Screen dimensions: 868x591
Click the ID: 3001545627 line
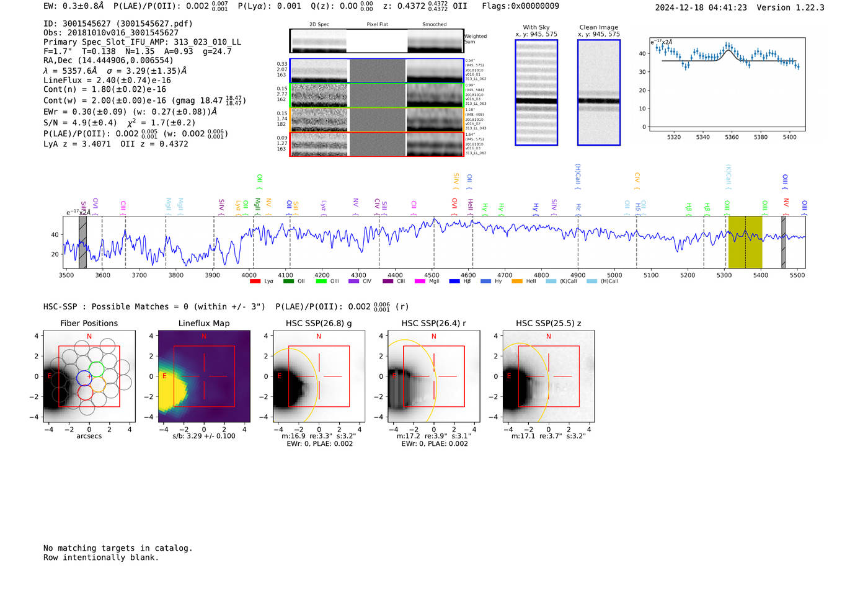[118, 24]
